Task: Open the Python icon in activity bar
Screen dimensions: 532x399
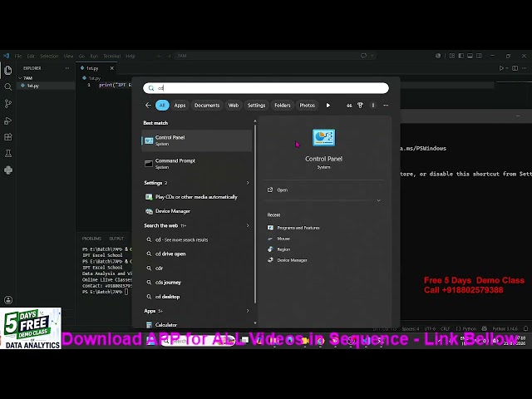Action: (8, 170)
